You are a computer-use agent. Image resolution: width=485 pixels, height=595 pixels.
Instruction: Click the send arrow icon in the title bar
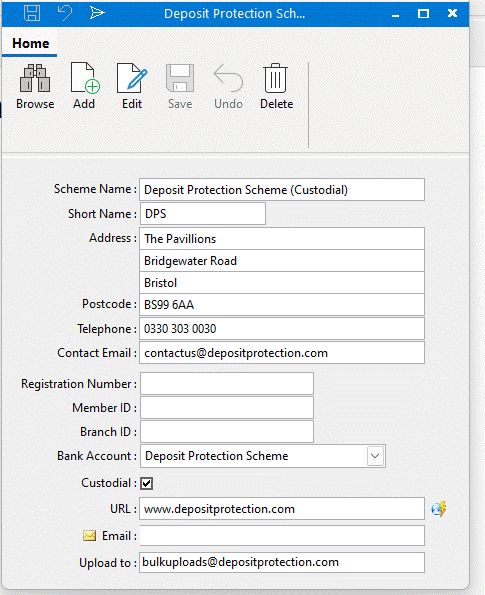click(97, 13)
